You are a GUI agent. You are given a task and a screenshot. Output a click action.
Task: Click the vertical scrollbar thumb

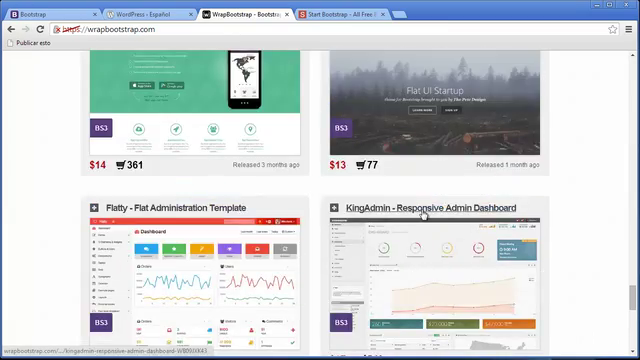[633, 298]
